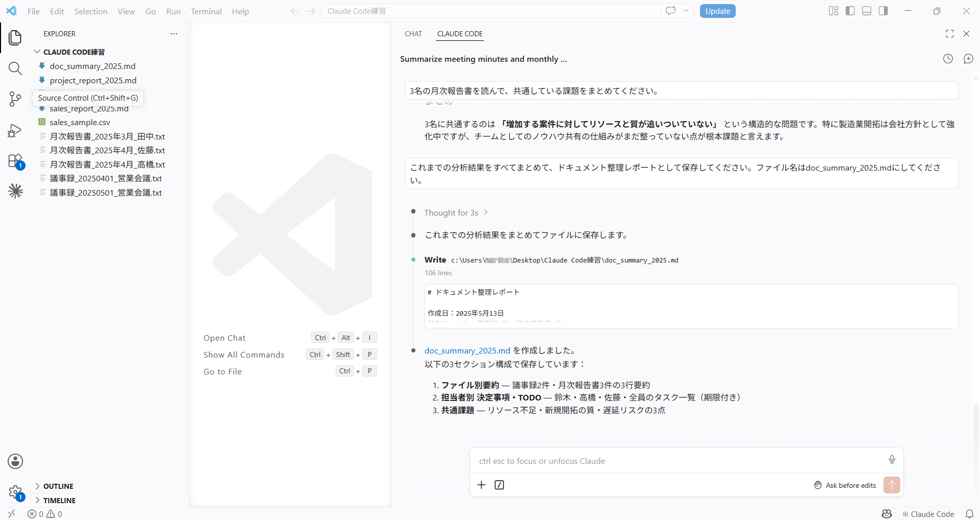
Task: Open errors and warnings in status bar
Action: tap(45, 514)
